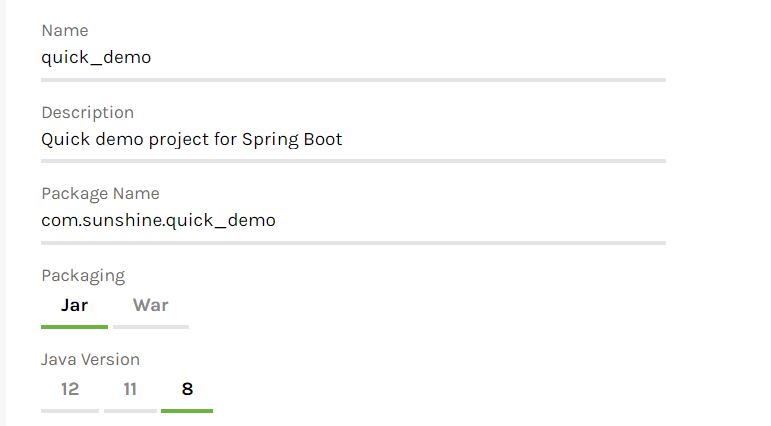The image size is (771, 426).
Task: Click the divider line under the description text
Action: click(x=352, y=160)
